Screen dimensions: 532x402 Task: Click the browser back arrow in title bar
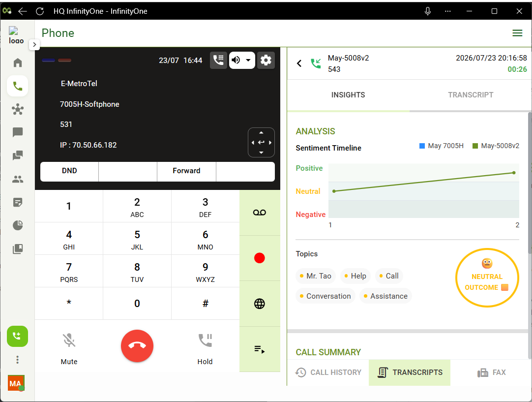tap(23, 11)
